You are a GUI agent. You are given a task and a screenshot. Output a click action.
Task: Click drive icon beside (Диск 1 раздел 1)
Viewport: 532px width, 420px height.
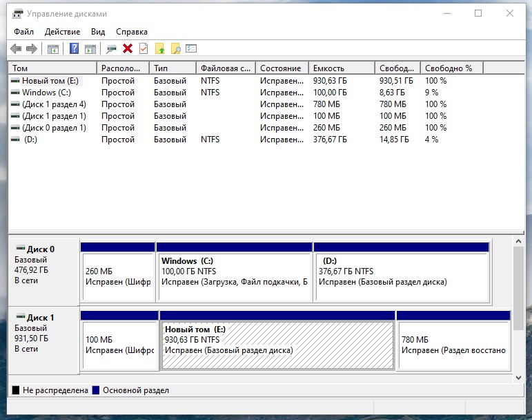[15, 116]
